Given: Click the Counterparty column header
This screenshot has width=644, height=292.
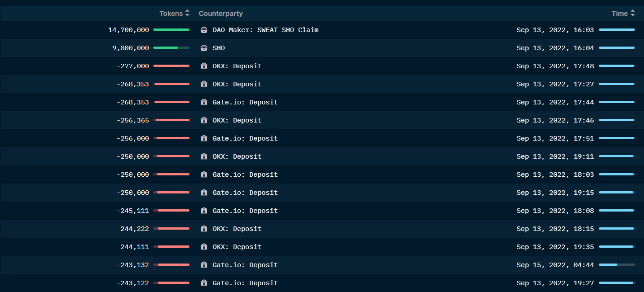Looking at the screenshot, I should [x=221, y=14].
